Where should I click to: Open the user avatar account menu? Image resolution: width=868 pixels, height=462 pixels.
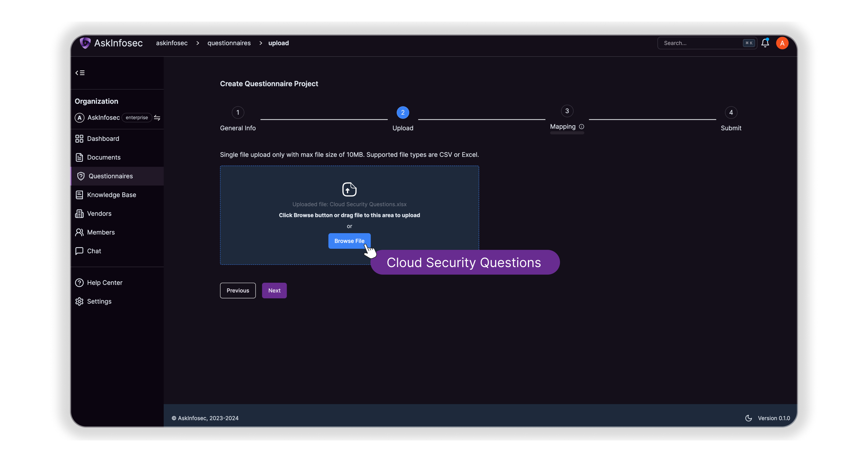[782, 43]
